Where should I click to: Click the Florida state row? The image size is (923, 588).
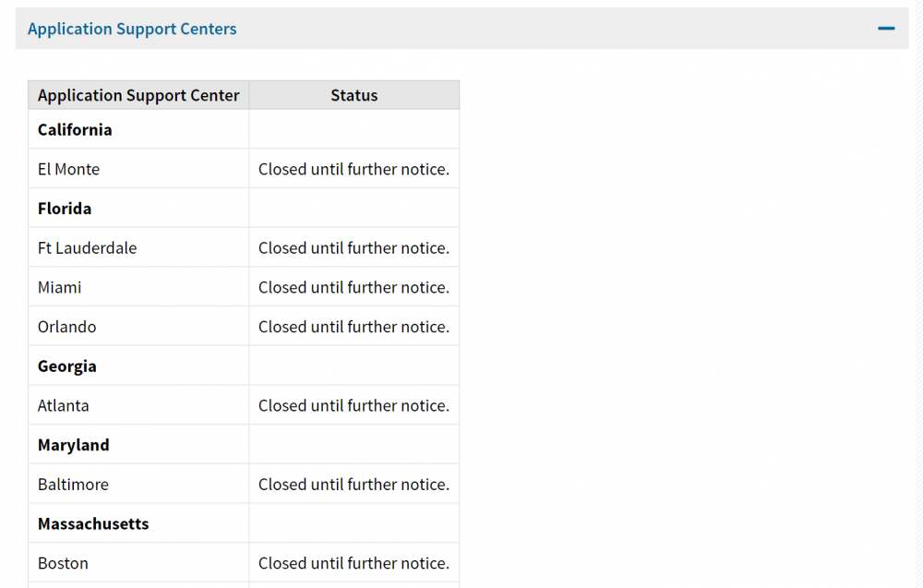(244, 209)
